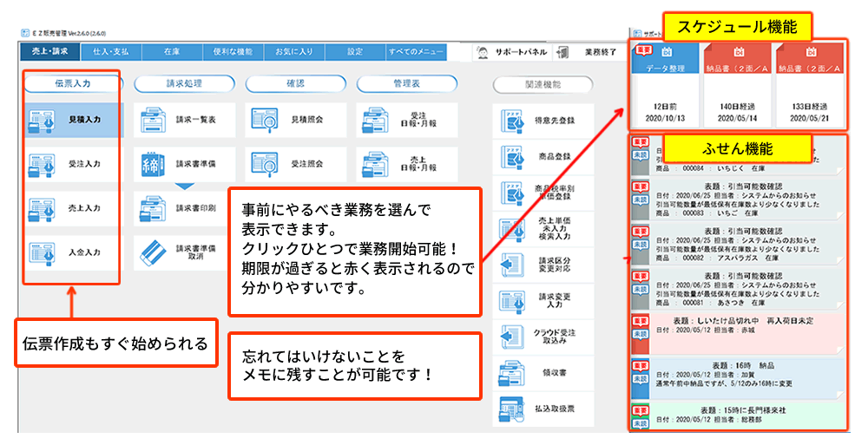Image resolution: width=868 pixels, height=445 pixels.
Task: Open 払込取扱票 payment slip icon
Action: pos(537,410)
